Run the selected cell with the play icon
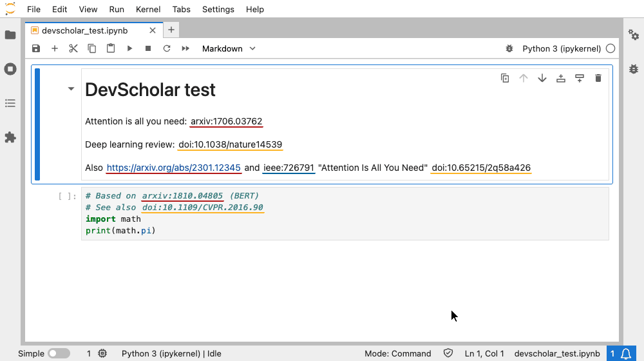The height and width of the screenshot is (361, 644). pos(129,48)
